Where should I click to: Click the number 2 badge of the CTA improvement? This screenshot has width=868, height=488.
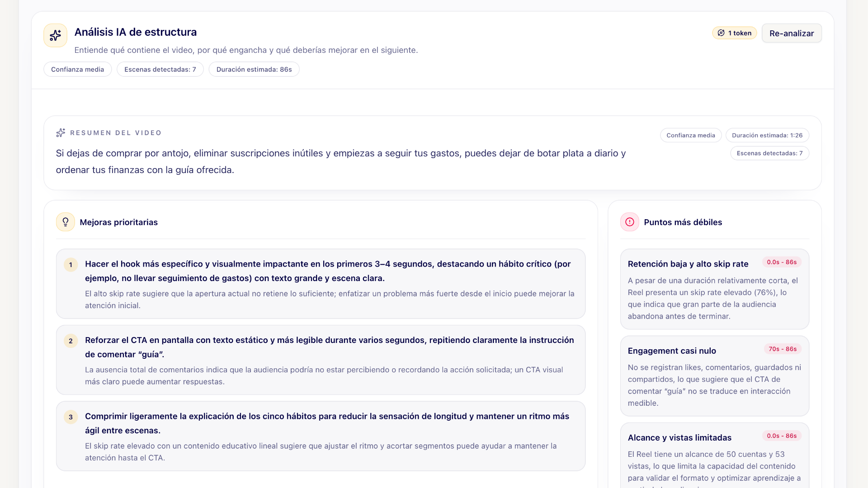[x=71, y=341]
